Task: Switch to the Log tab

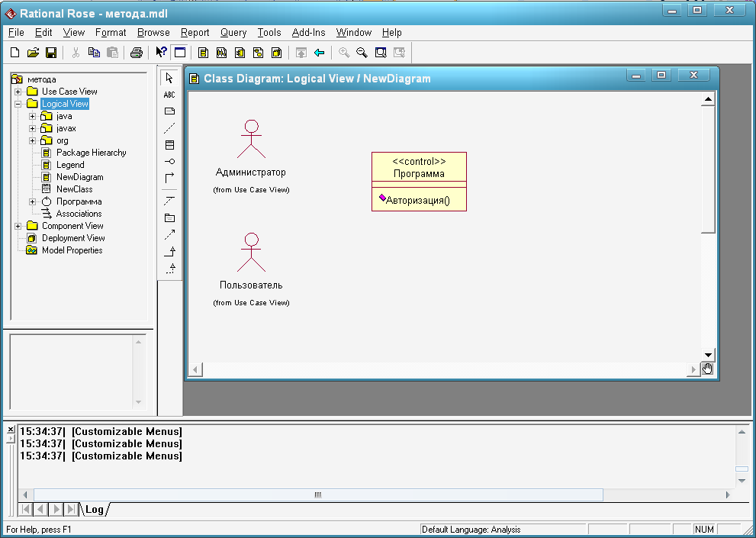Action: coord(95,510)
